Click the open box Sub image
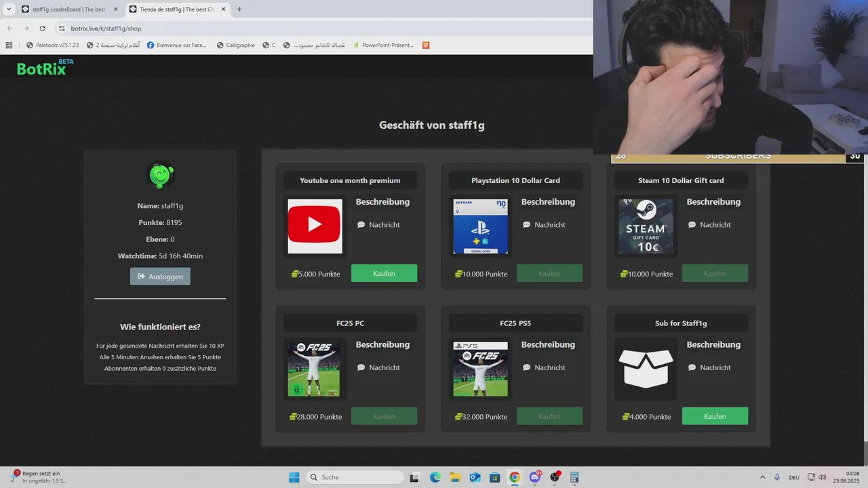868x488 pixels. [646, 369]
